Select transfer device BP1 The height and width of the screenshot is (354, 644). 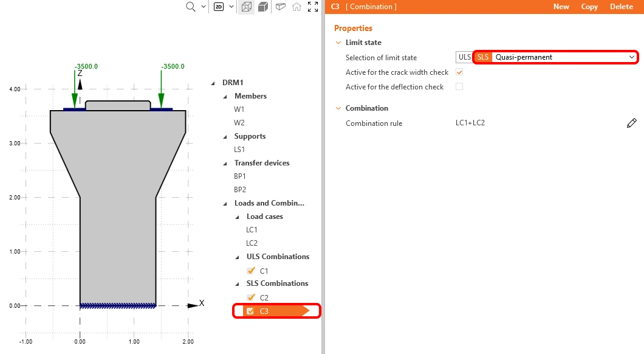tap(240, 176)
